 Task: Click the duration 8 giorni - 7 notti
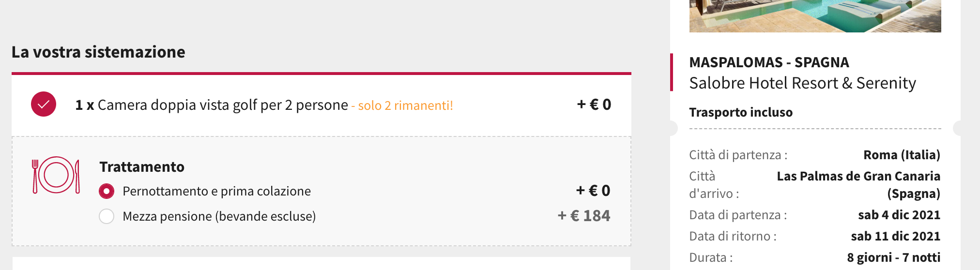click(894, 257)
